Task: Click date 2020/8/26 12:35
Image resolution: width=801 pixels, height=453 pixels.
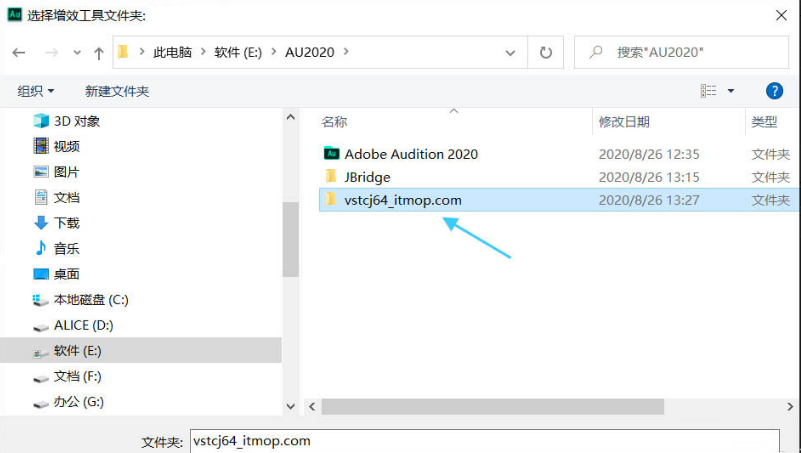Action: (x=649, y=154)
